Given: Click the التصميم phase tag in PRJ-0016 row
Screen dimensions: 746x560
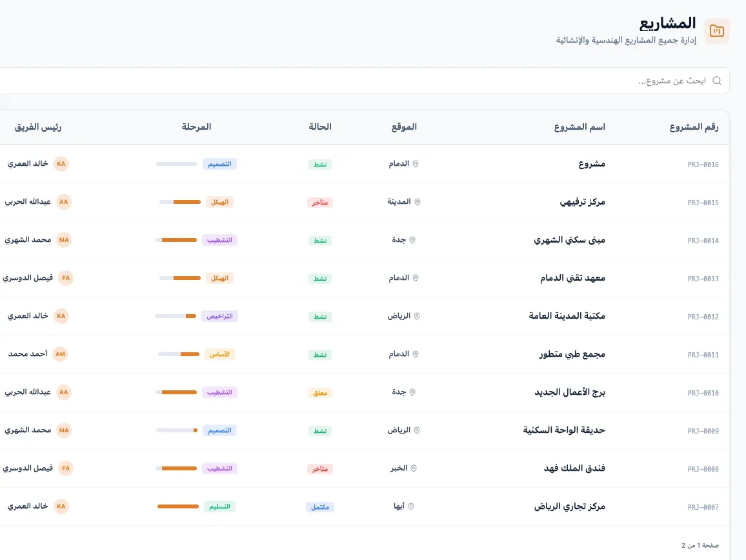Looking at the screenshot, I should (219, 164).
